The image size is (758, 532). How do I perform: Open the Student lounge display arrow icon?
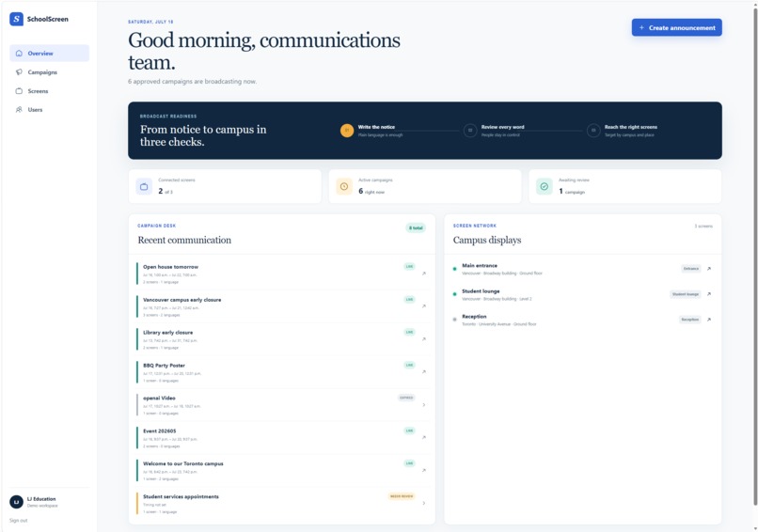click(709, 294)
